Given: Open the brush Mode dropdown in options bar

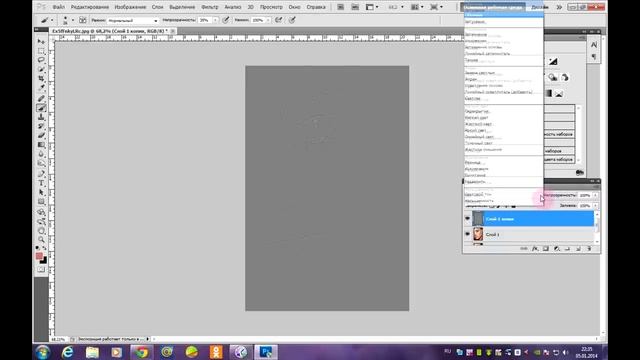Looking at the screenshot, I should pyautogui.click(x=133, y=20).
